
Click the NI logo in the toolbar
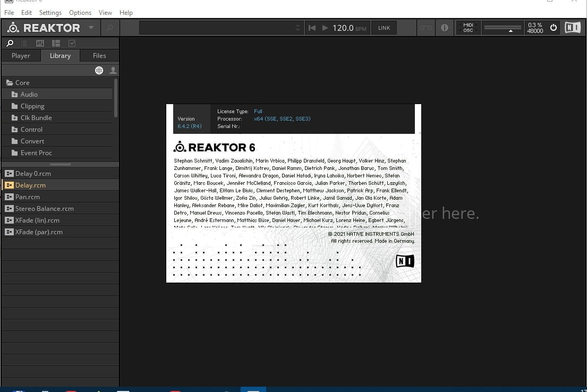(573, 28)
